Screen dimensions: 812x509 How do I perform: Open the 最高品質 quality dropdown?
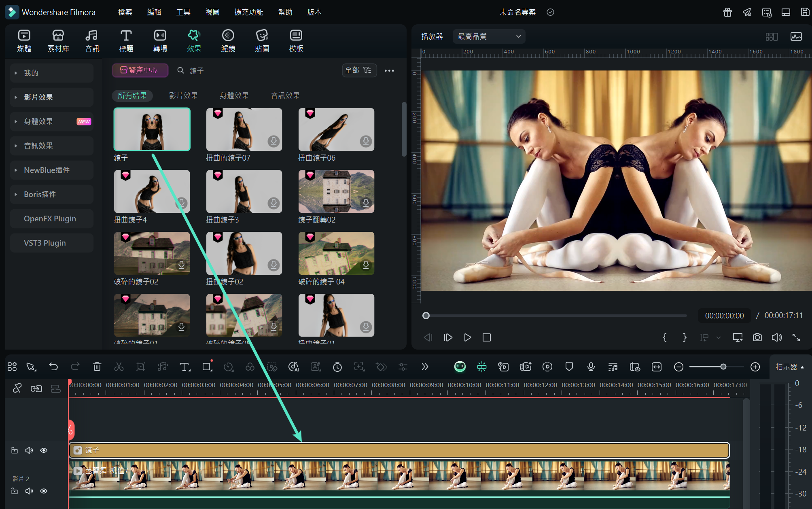click(x=489, y=36)
